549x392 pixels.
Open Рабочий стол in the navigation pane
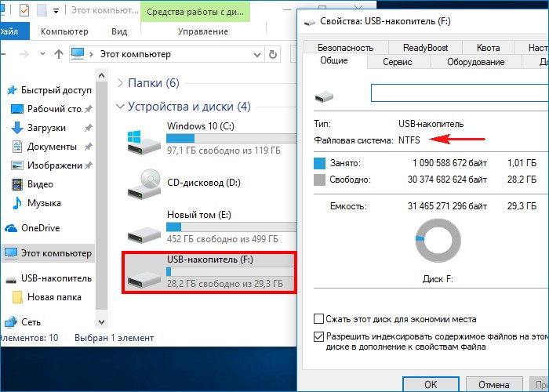pos(55,109)
